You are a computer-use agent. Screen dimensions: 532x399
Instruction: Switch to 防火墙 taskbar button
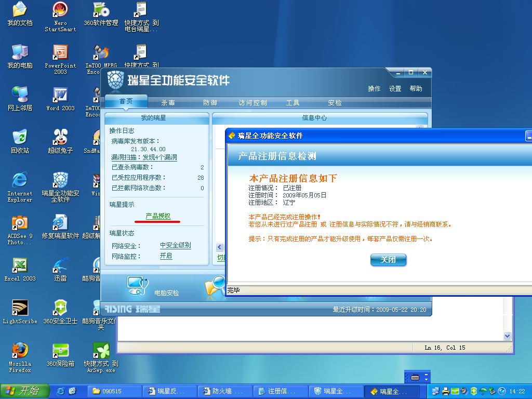pyautogui.click(x=225, y=391)
